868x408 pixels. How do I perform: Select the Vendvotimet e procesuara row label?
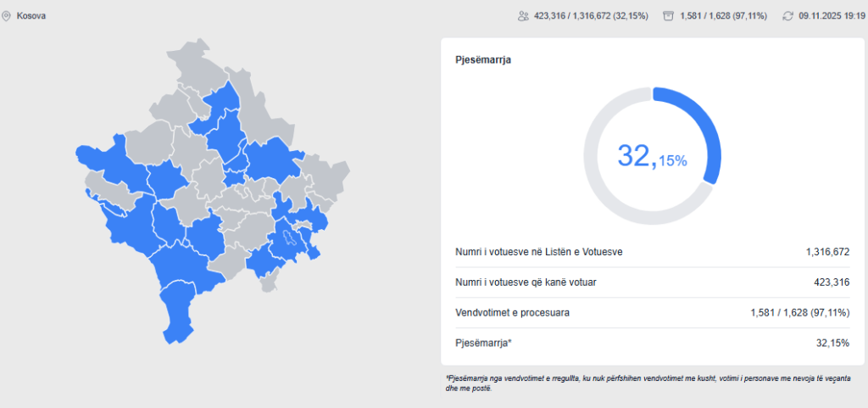point(512,313)
